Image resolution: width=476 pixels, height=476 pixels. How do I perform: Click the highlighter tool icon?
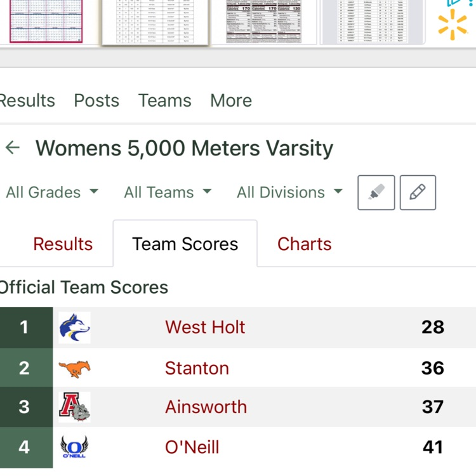pos(376,192)
